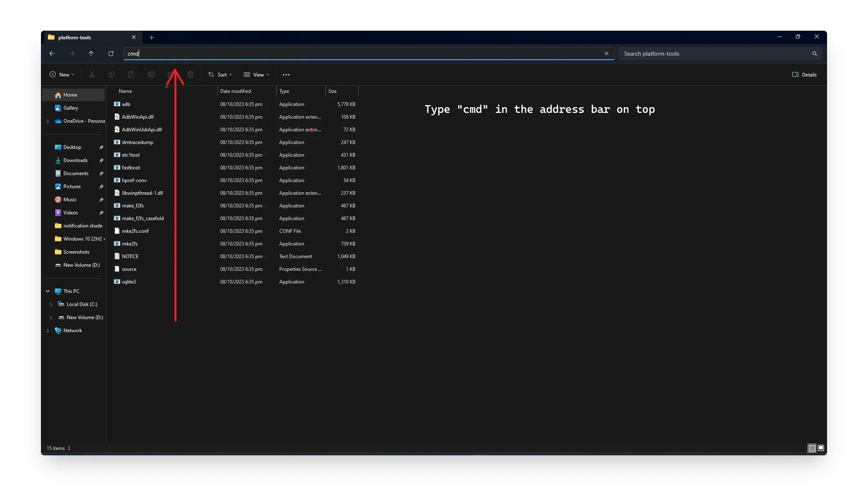
Task: Collapse the This PC tree node
Action: (x=48, y=291)
